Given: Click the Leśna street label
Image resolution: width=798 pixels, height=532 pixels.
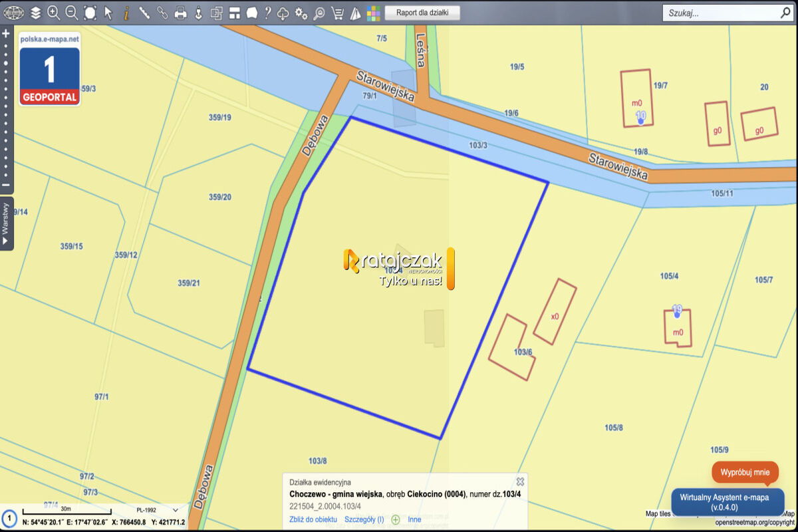Looking at the screenshot, I should [x=421, y=51].
